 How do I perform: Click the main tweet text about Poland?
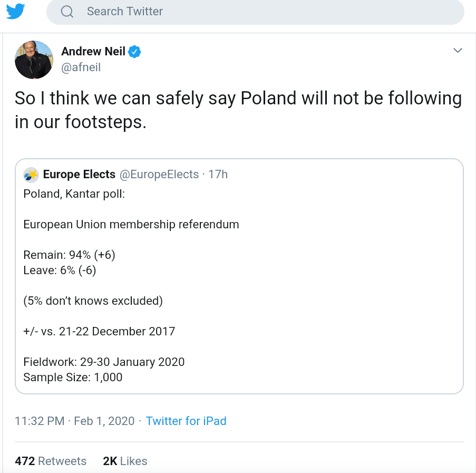click(x=238, y=110)
